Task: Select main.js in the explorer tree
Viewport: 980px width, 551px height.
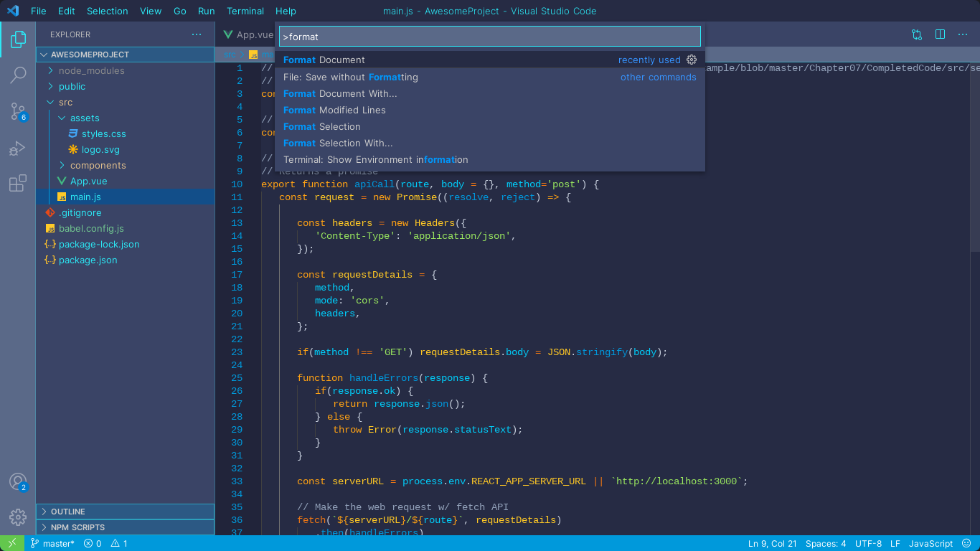Action: tap(126, 197)
